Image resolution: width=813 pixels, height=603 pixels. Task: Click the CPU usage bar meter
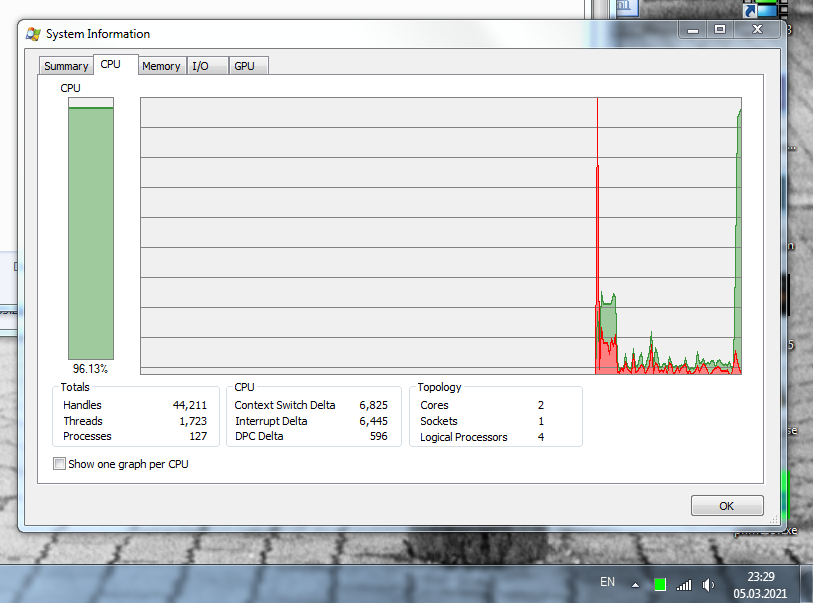pos(91,228)
